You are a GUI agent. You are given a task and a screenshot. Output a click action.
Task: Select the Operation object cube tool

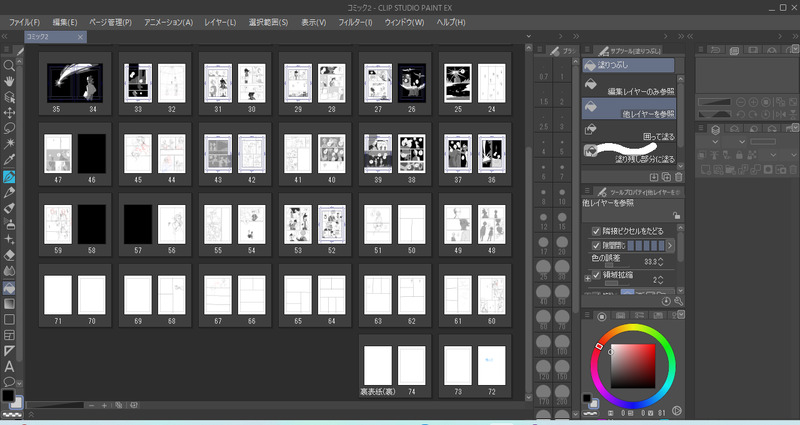[x=9, y=97]
